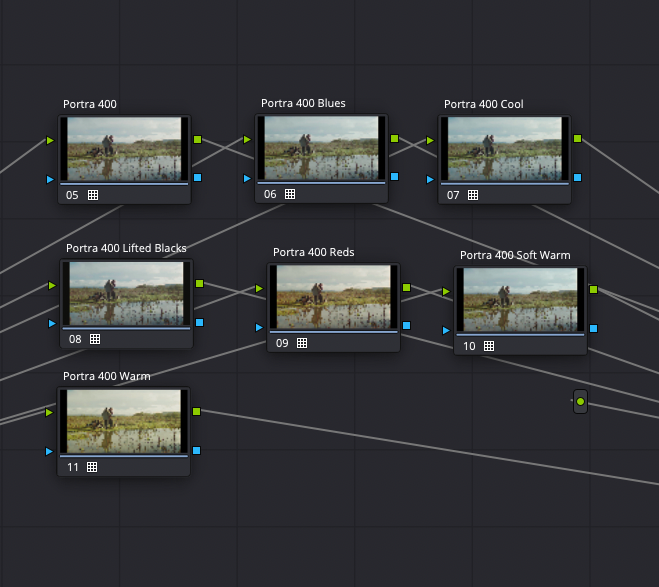Click green RGB input triangle of Portra 400 node
The width and height of the screenshot is (659, 587).
coord(50,141)
